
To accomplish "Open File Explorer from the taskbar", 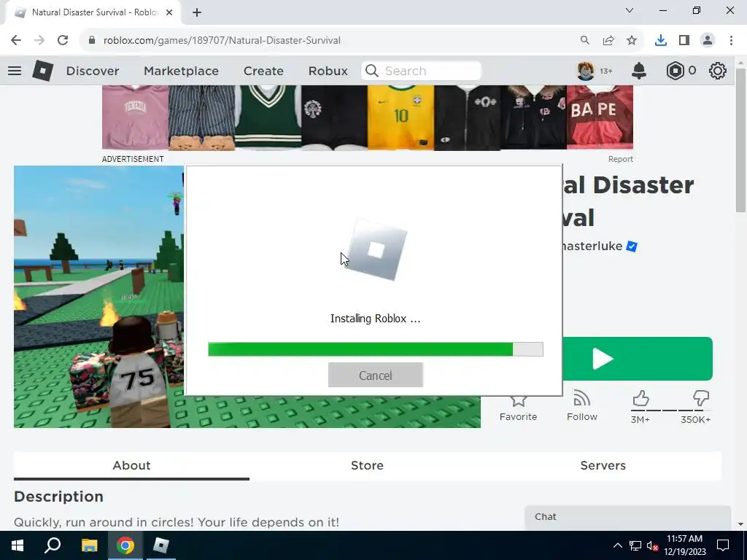I will [89, 545].
